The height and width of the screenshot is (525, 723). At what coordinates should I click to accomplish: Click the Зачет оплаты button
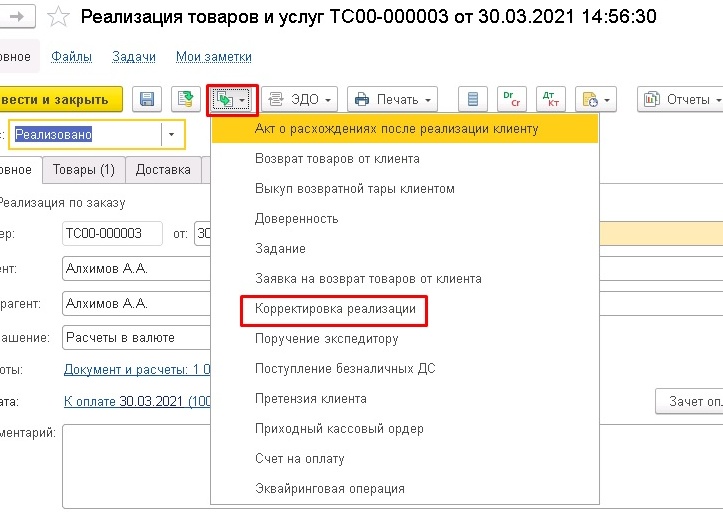[x=689, y=401]
